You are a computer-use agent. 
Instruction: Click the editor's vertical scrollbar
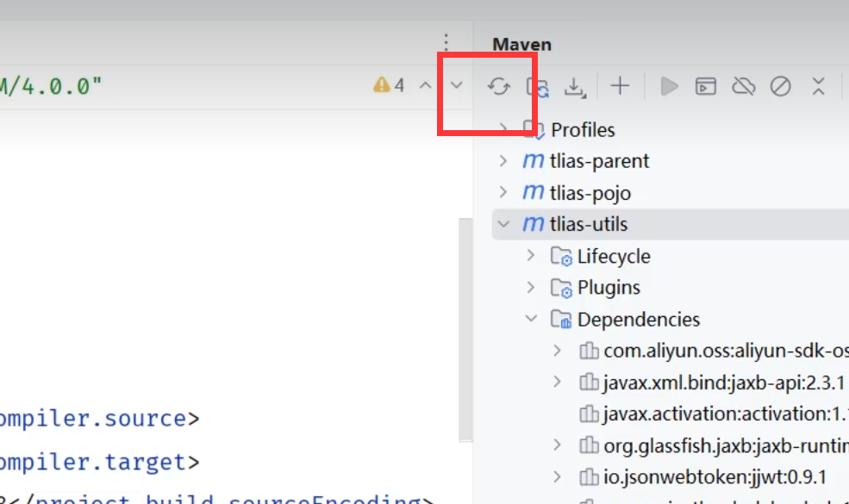(465, 327)
